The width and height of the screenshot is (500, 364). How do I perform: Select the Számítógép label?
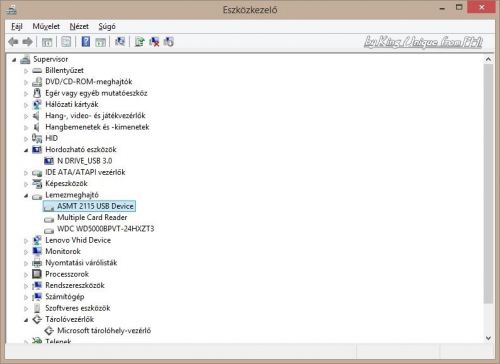click(x=65, y=296)
